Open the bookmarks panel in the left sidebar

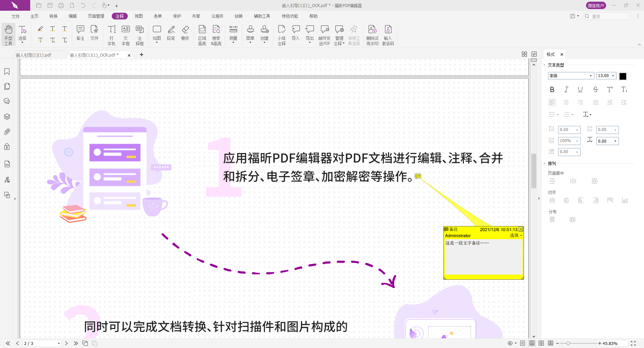pos(7,71)
